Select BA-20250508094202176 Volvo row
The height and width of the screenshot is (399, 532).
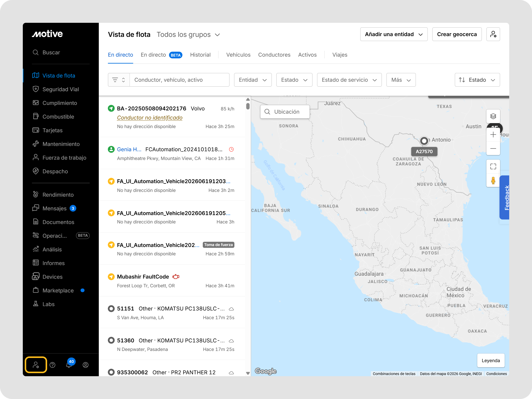coord(172,117)
